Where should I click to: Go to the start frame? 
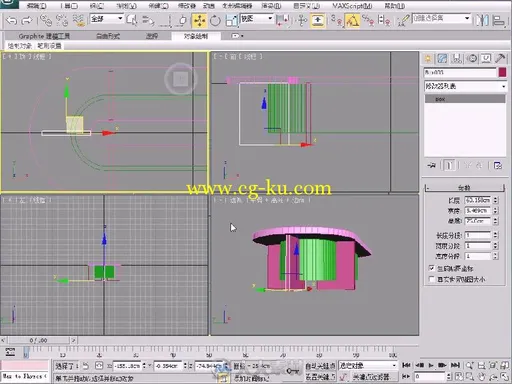[406, 365]
